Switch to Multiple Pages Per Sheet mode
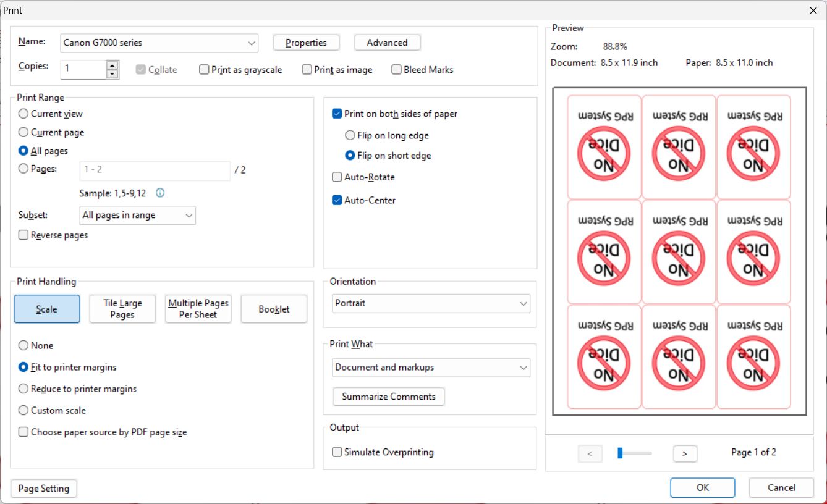827x504 pixels. click(198, 309)
